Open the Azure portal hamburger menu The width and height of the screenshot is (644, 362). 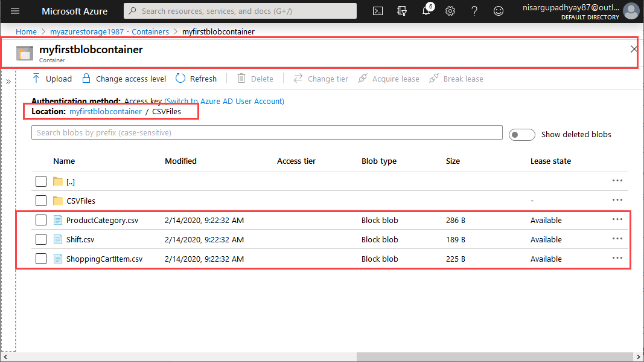pos(15,11)
